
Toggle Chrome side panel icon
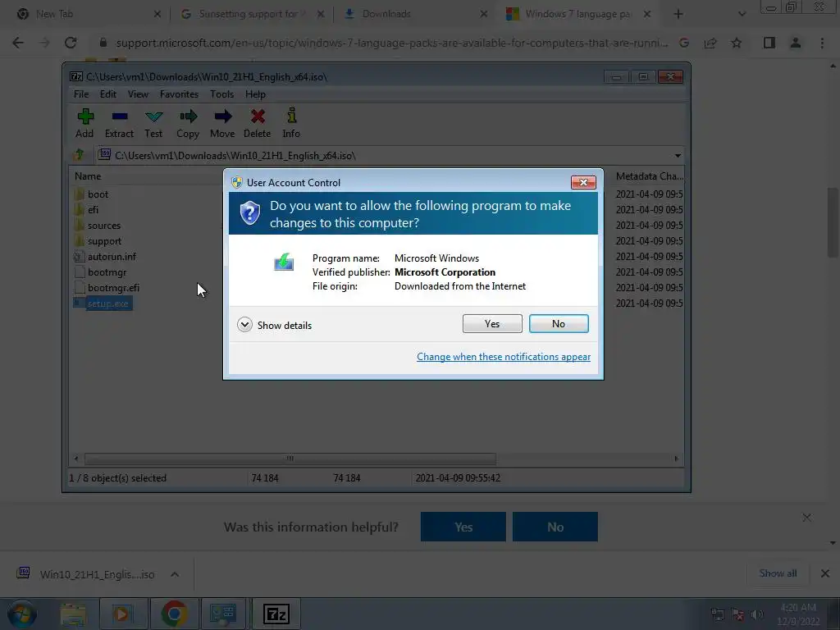(x=769, y=43)
